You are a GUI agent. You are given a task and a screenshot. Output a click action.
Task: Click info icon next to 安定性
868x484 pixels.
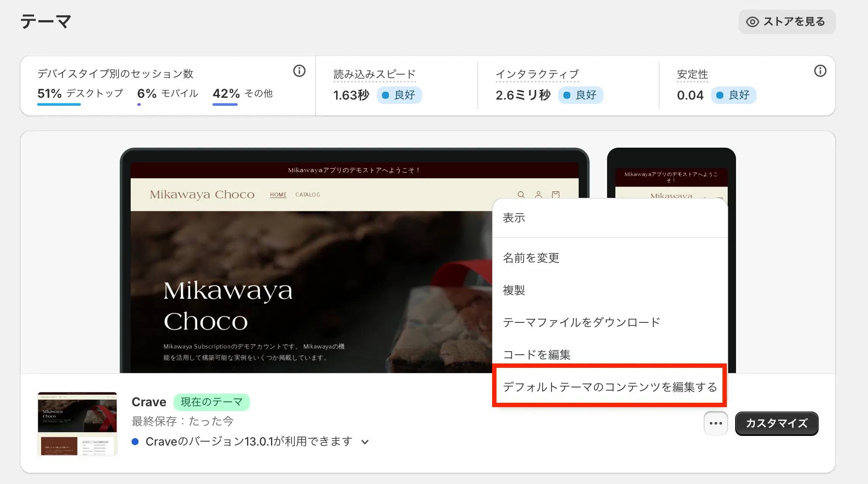(x=820, y=71)
